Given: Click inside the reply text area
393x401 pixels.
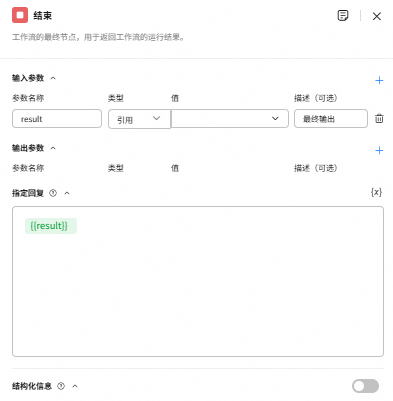Looking at the screenshot, I should pyautogui.click(x=198, y=281).
